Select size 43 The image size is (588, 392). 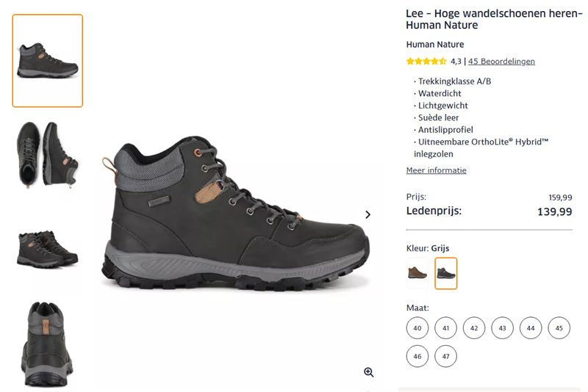pos(503,328)
